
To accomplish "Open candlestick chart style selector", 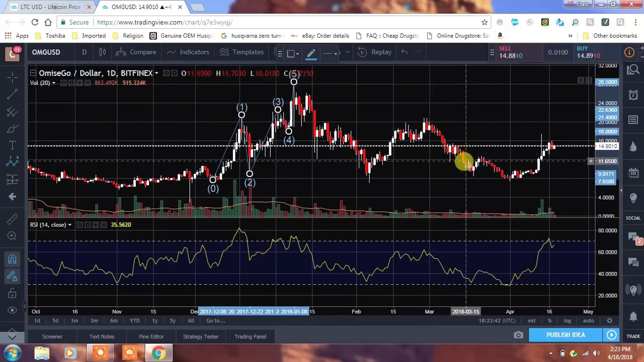I will click(102, 52).
